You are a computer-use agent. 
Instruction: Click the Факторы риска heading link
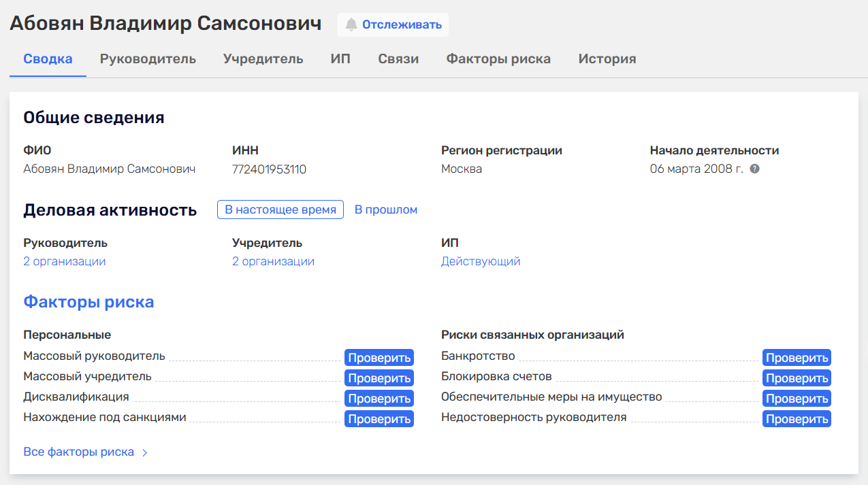click(x=89, y=301)
